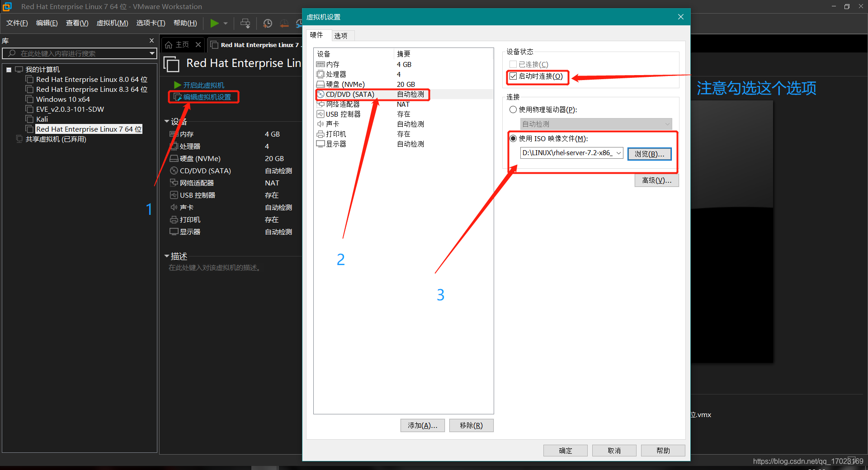The width and height of the screenshot is (868, 470).
Task: Click the revert to snapshot icon
Action: 284,23
